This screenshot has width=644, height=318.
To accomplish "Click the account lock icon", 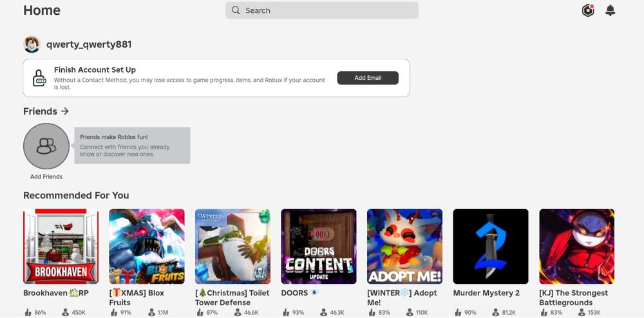I will 39,78.
